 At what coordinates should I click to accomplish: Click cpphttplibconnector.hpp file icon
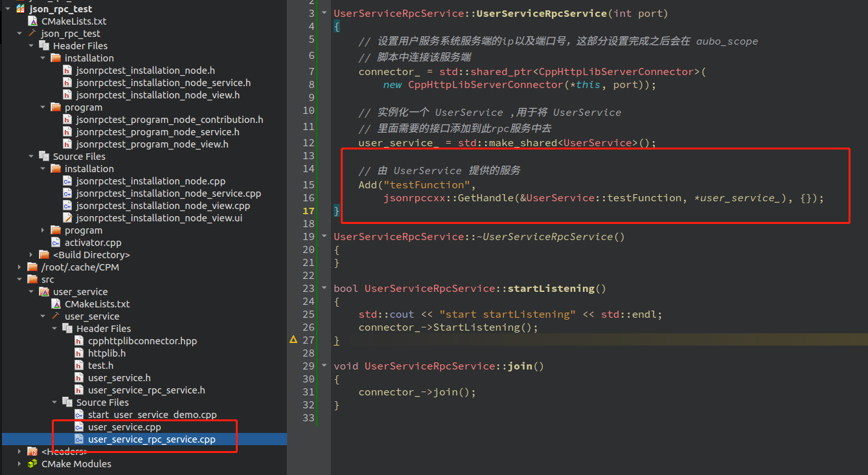click(79, 341)
